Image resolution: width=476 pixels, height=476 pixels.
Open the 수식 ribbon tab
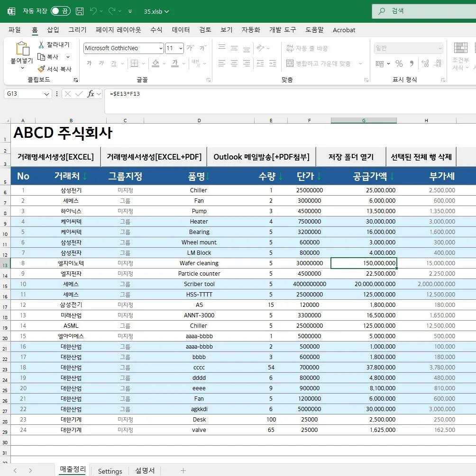(156, 30)
